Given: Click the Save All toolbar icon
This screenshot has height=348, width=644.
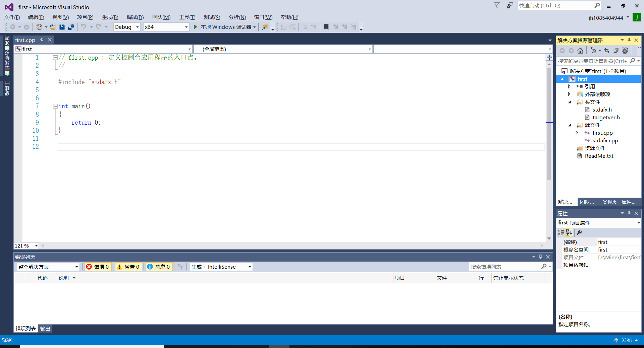Looking at the screenshot, I should [x=71, y=27].
